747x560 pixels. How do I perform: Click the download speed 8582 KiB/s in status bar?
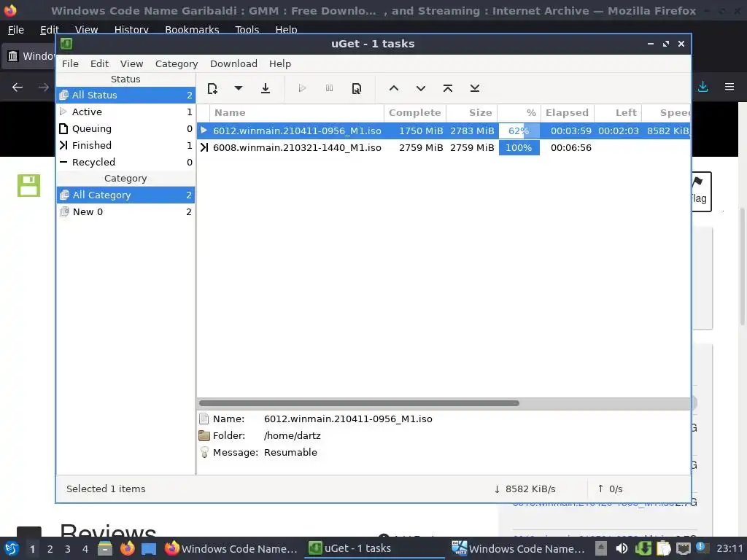coord(525,489)
